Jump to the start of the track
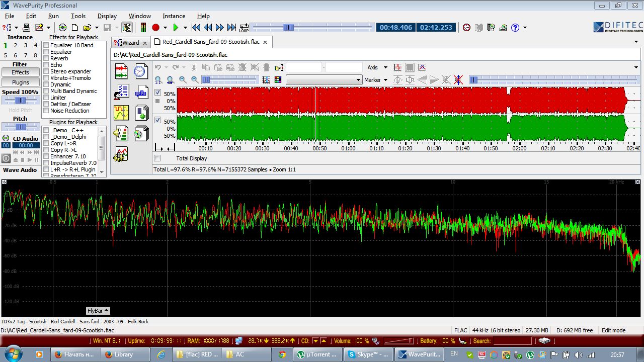This screenshot has height=362, width=644. (x=196, y=28)
